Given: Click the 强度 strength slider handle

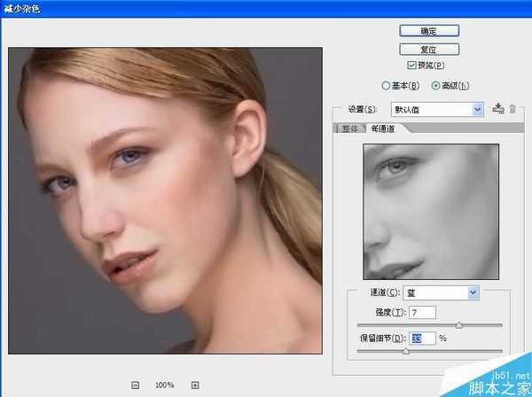Looking at the screenshot, I should (458, 325).
